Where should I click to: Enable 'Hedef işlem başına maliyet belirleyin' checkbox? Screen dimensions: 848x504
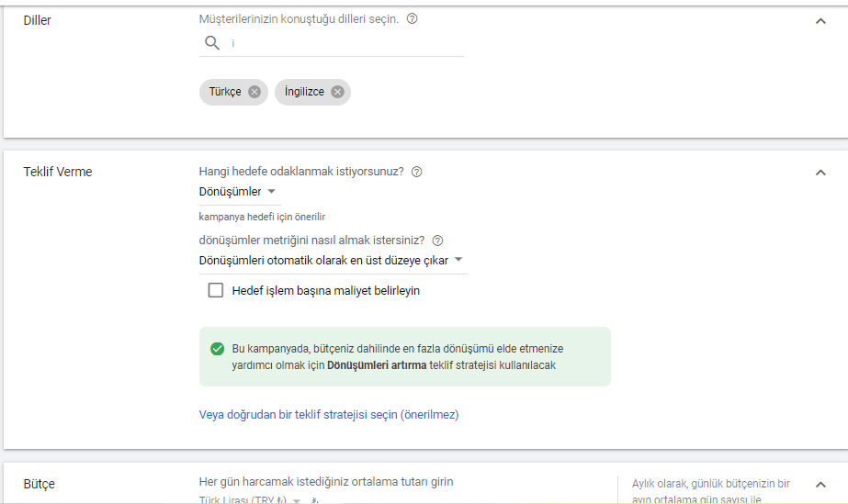tap(216, 290)
